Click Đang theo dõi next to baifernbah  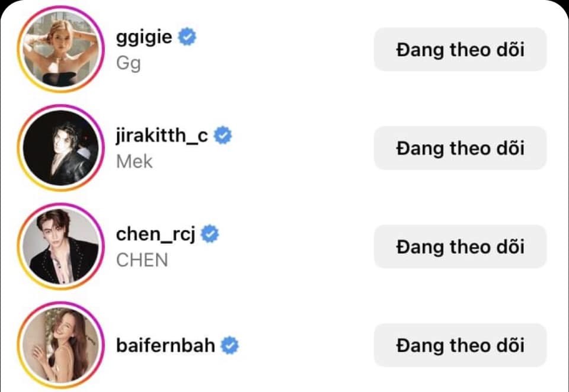459,345
